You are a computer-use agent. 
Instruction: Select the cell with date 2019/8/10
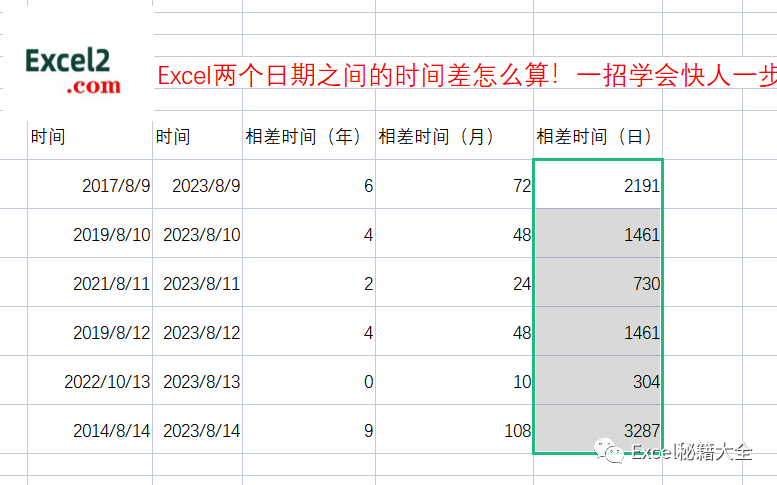pyautogui.click(x=90, y=233)
